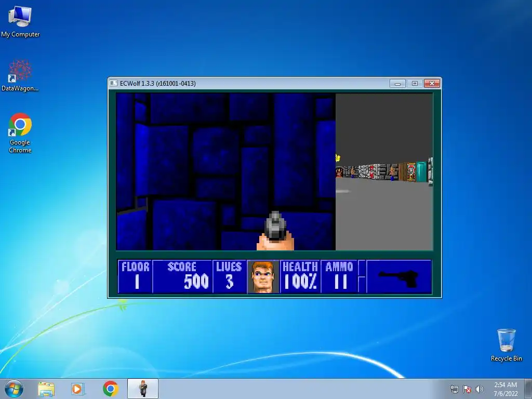Open Action Center flag icon in tray
Viewport: 532px width, 399px height.
tap(467, 389)
